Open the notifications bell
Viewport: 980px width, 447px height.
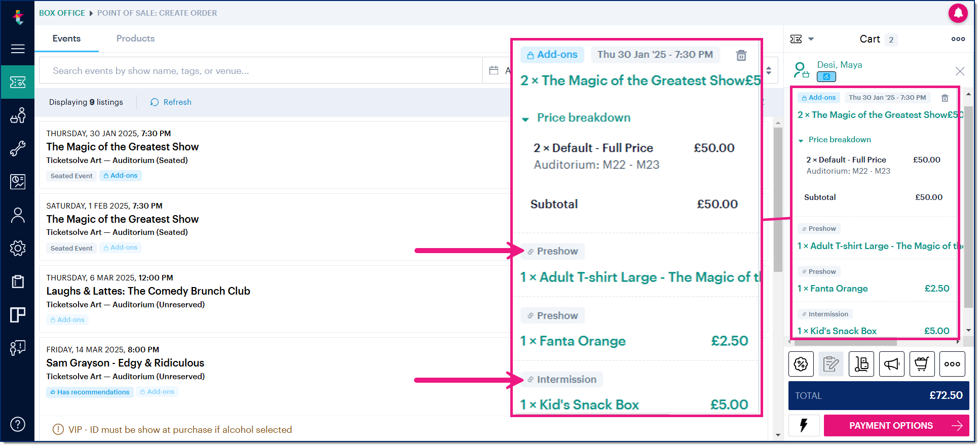point(958,13)
